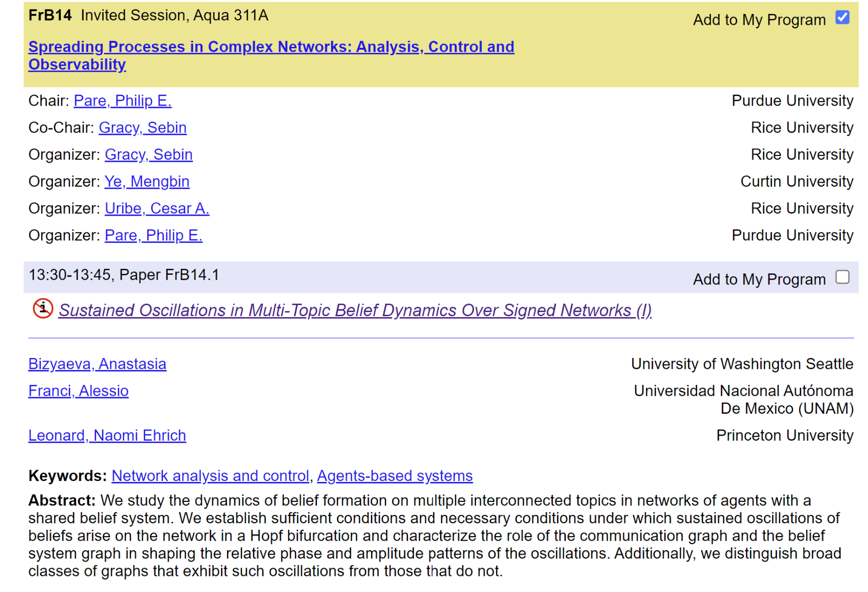Open the Spreading Processes in Complex Networks session link
Viewport: 868px width, 592px height.
(271, 47)
